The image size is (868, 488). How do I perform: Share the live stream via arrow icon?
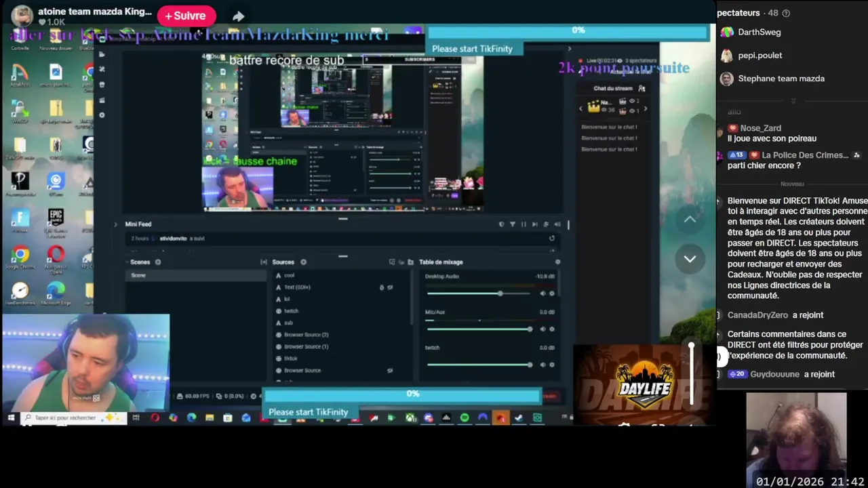coord(238,16)
